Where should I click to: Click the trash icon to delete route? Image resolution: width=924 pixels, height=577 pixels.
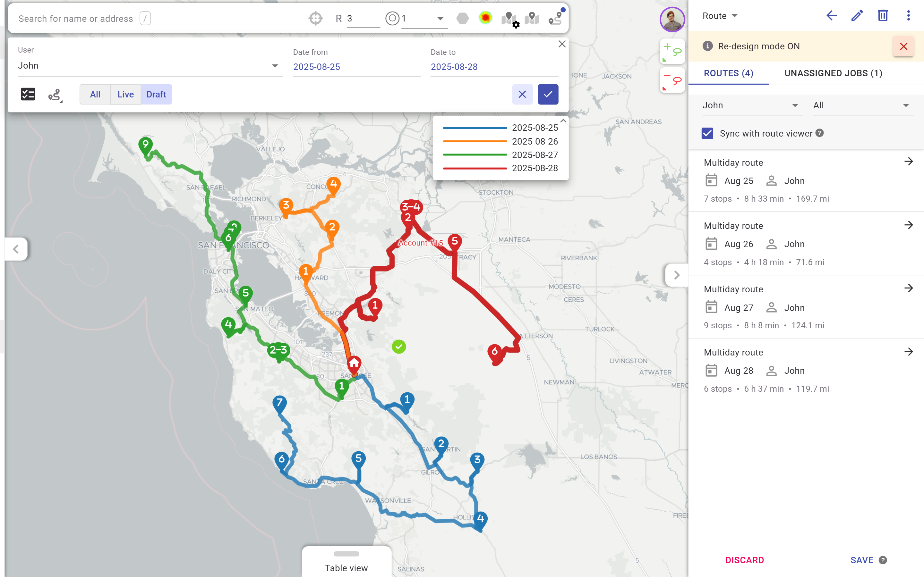tap(882, 16)
